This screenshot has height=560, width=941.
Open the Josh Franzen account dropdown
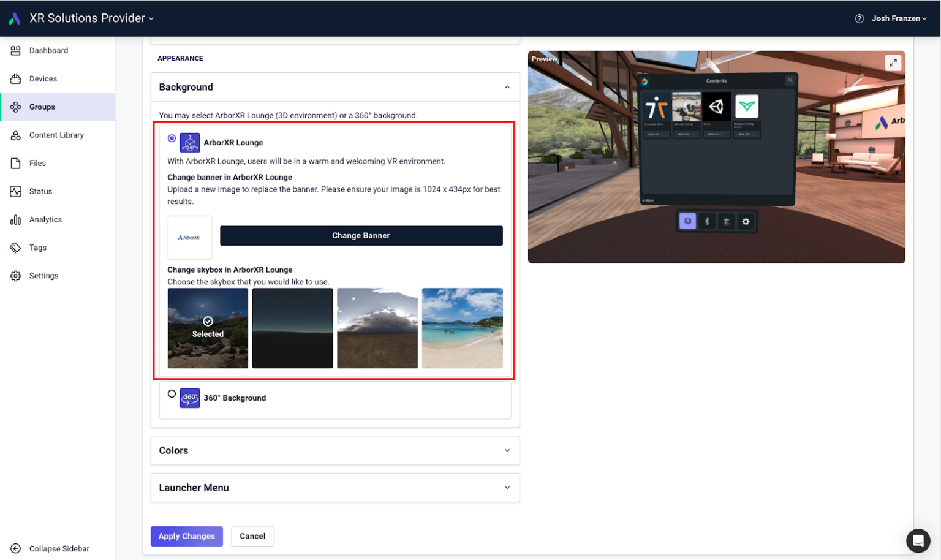898,18
